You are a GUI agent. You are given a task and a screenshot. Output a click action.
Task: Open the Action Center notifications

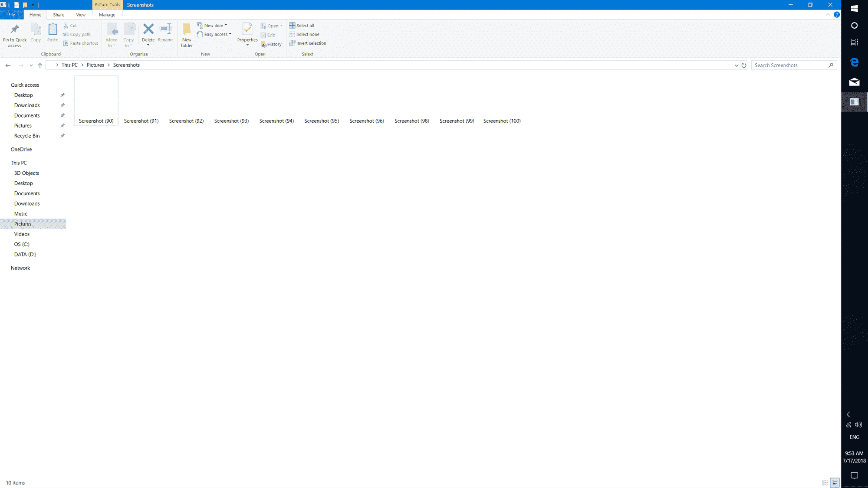[855, 476]
